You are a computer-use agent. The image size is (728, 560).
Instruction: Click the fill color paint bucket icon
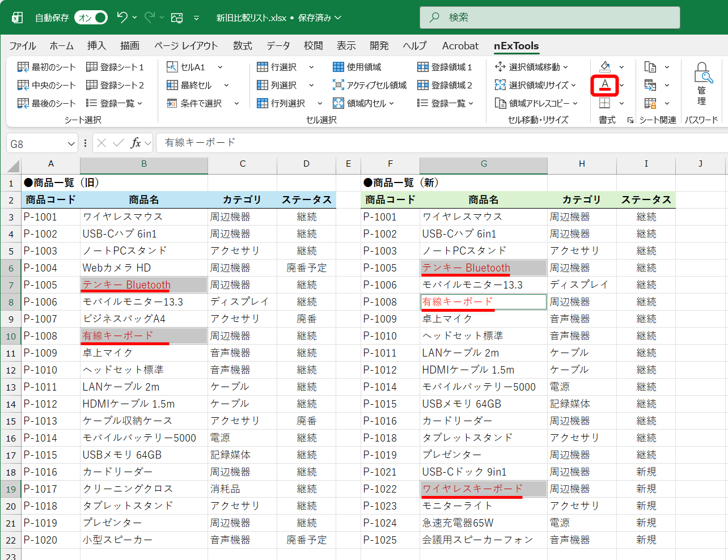(x=605, y=67)
